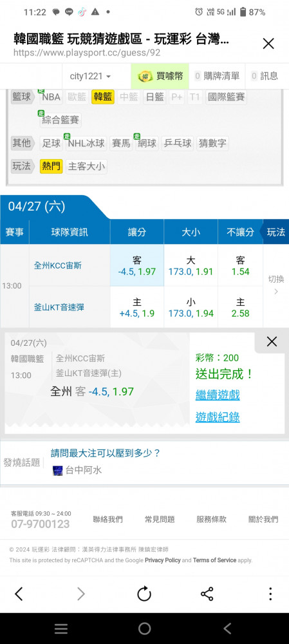Viewport: 289px width, 644px height.
Task: Open hot topic 請問最大注可以壓到多少
Action: [106, 453]
